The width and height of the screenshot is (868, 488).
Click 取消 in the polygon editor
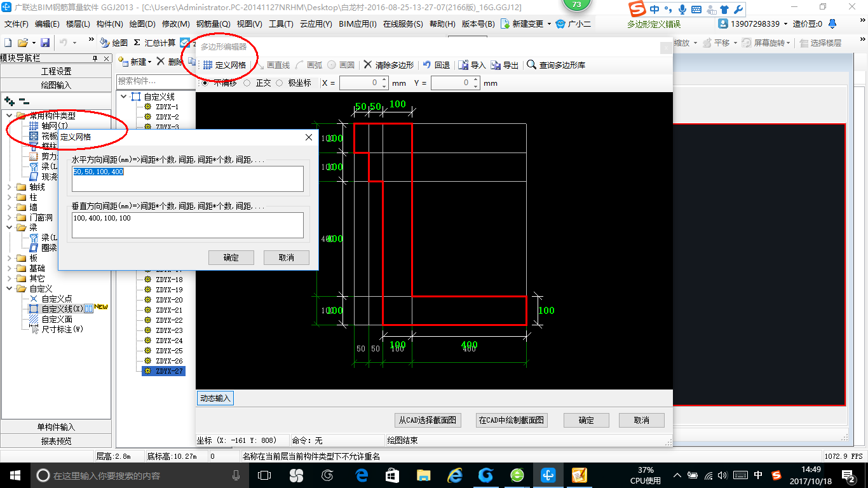(642, 420)
